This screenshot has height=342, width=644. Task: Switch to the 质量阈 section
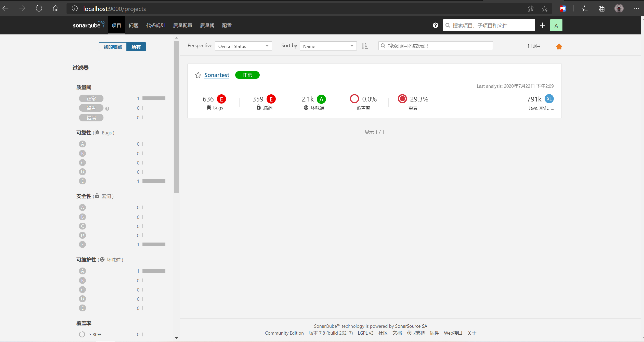click(x=207, y=25)
